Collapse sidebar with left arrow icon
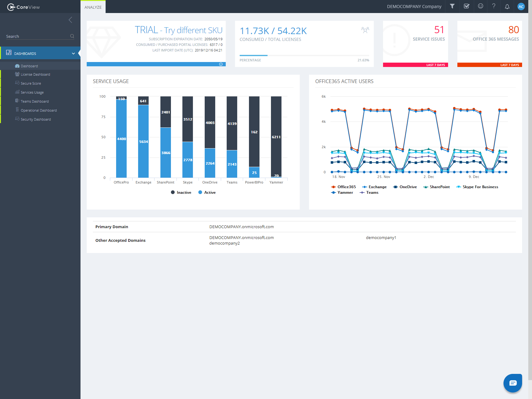The height and width of the screenshot is (399, 532). point(70,20)
